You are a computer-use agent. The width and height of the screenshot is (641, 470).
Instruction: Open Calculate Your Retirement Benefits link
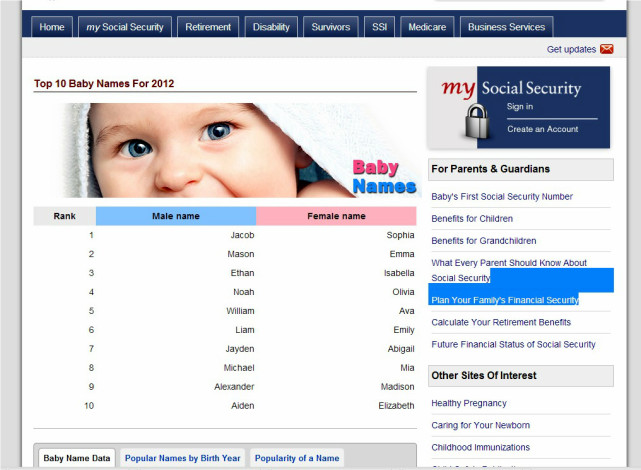[501, 322]
